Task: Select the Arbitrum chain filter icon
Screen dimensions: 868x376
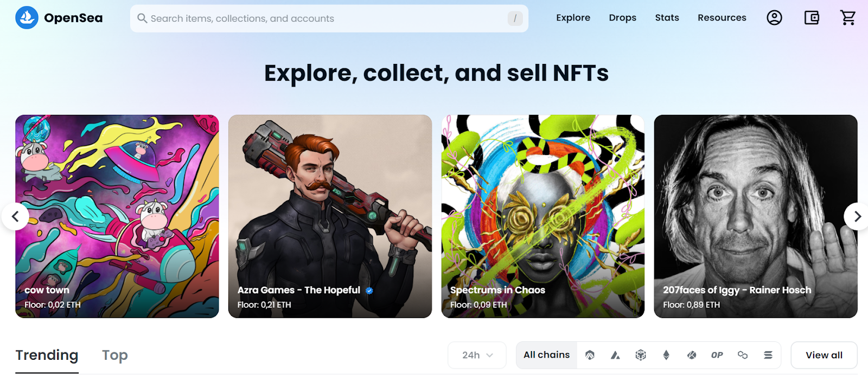Action: coord(590,355)
